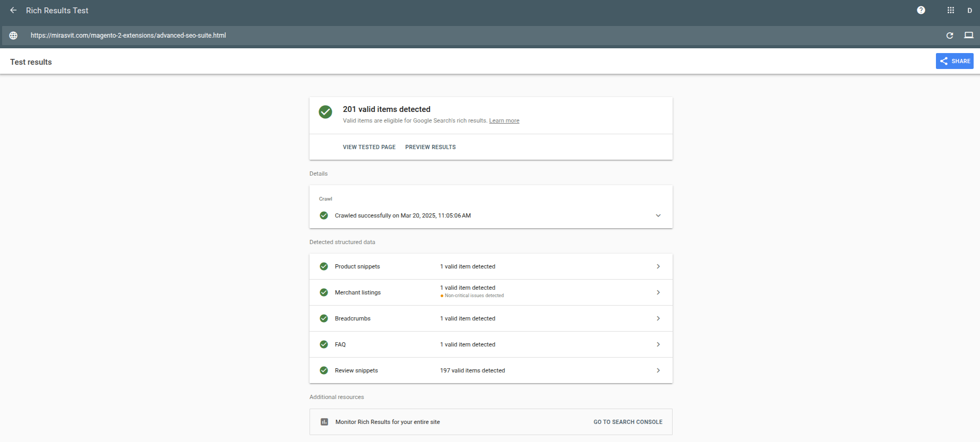Expand the Product snippets row arrow
This screenshot has width=980, height=442.
pos(658,266)
